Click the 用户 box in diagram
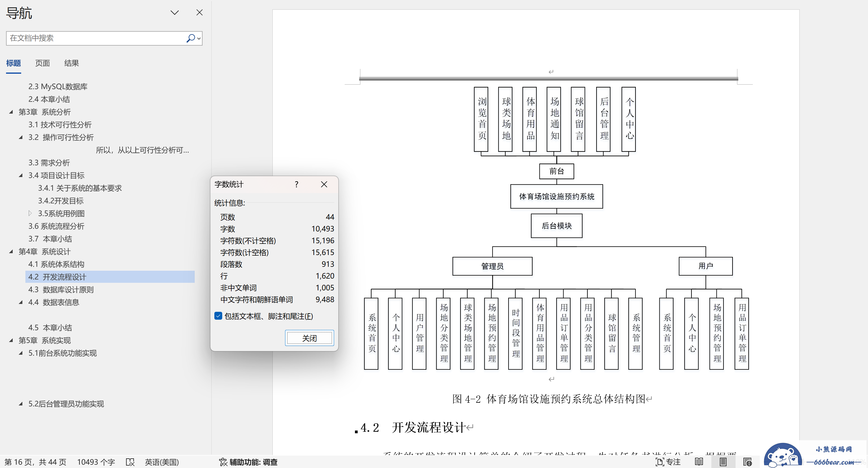868x468 pixels. coord(706,266)
